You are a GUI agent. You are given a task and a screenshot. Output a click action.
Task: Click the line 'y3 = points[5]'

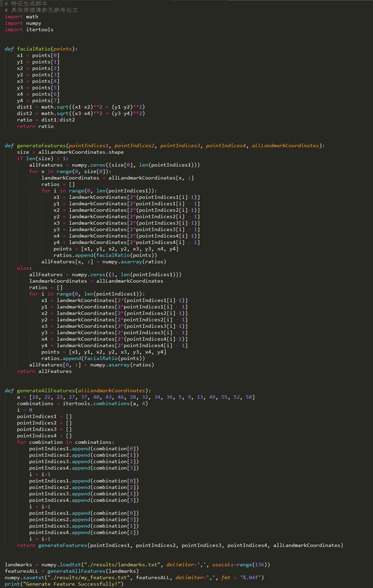click(38, 87)
